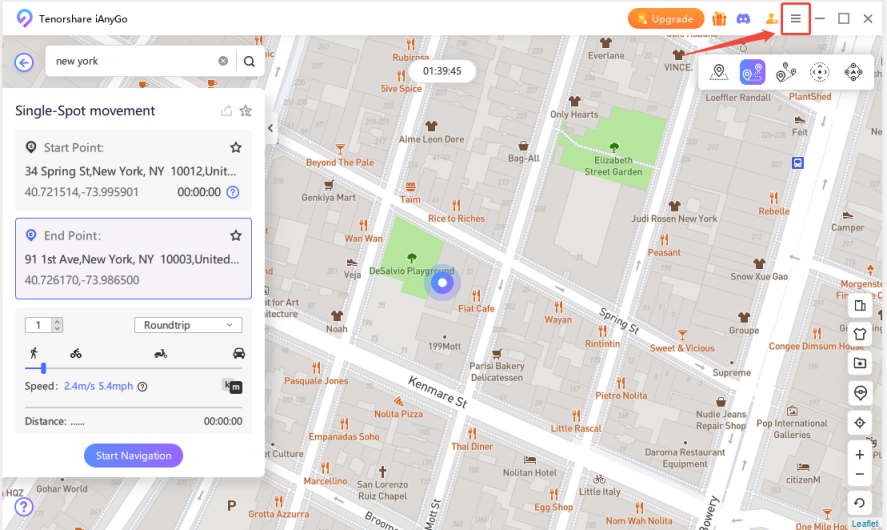Open the gift box icon
887x530 pixels.
[719, 19]
